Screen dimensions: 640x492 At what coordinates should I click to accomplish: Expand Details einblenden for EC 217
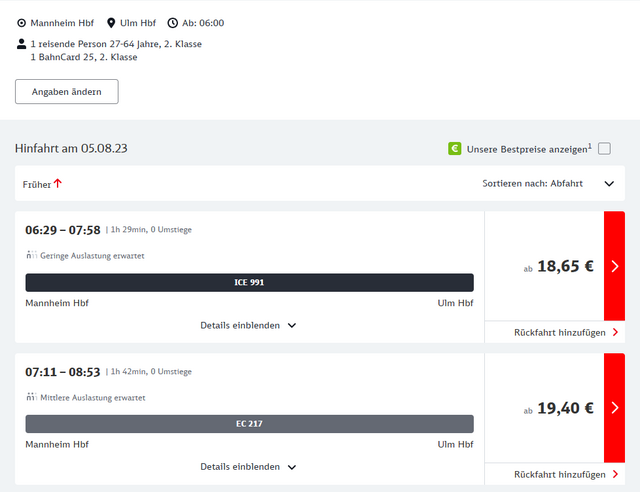(x=248, y=467)
